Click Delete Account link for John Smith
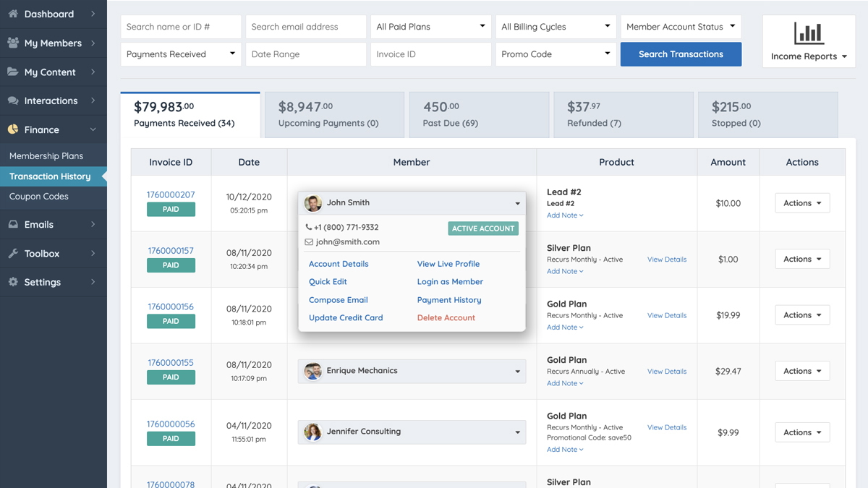868x488 pixels. pyautogui.click(x=446, y=318)
